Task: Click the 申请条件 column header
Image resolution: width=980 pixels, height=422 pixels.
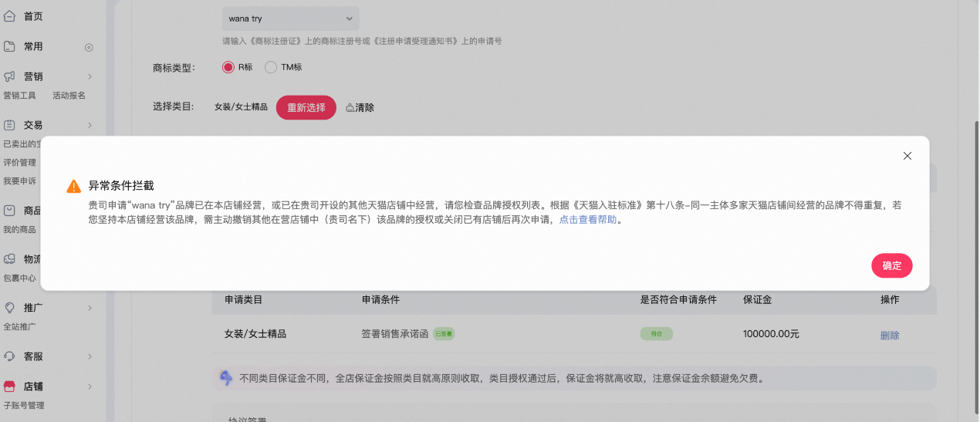Action: click(x=380, y=299)
